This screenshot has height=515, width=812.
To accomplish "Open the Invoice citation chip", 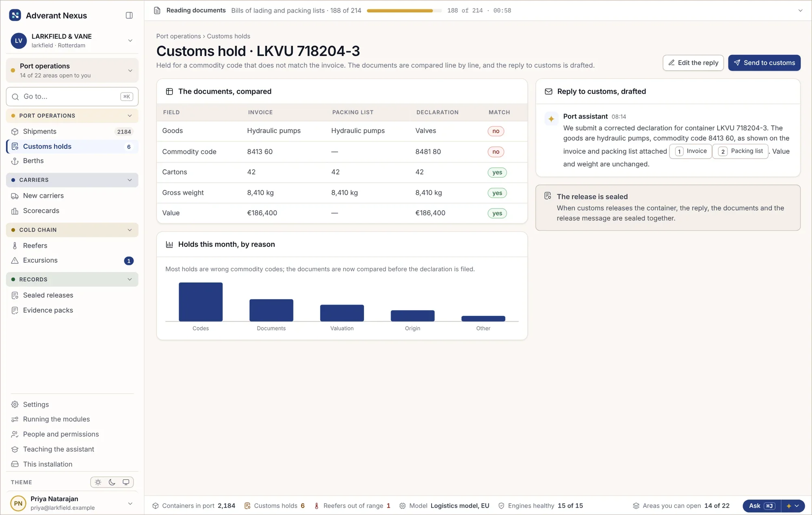I will click(x=691, y=151).
